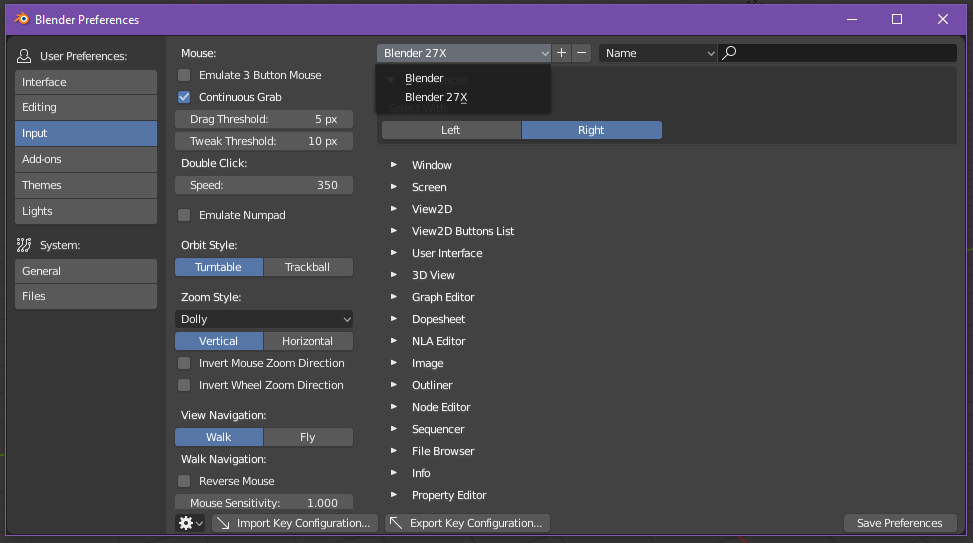Uncheck Continuous Grab
Viewport: 973px width, 543px height.
pos(184,97)
